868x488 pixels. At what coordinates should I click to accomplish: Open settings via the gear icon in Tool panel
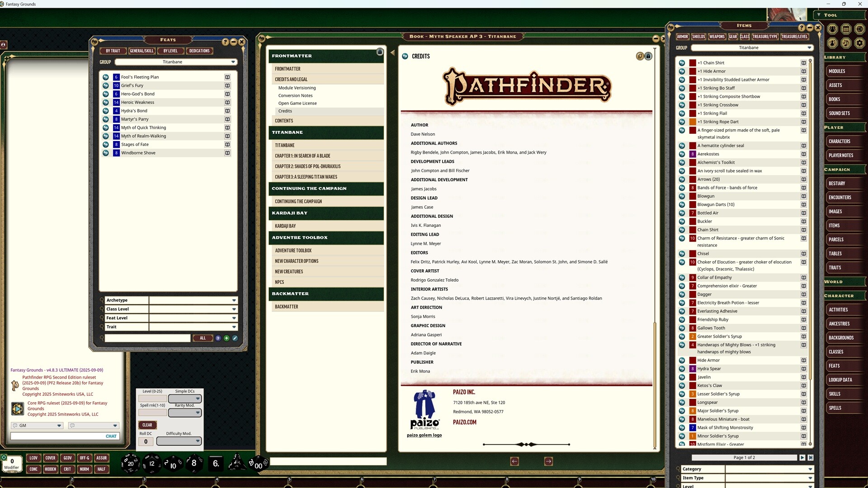tap(859, 43)
